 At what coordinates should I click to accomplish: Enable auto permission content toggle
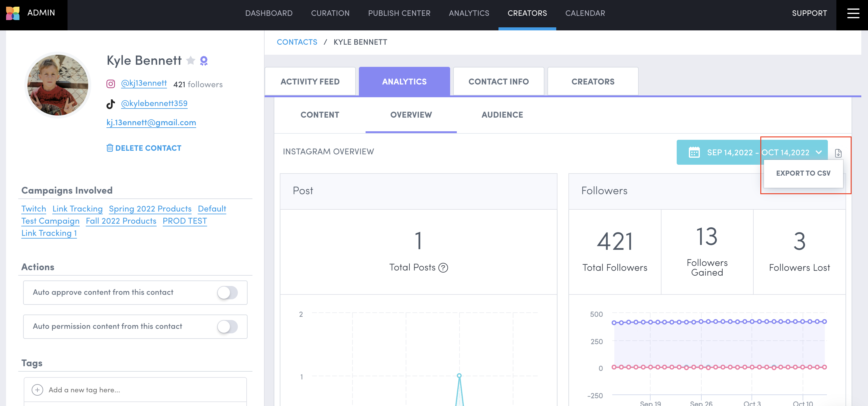pos(227,327)
